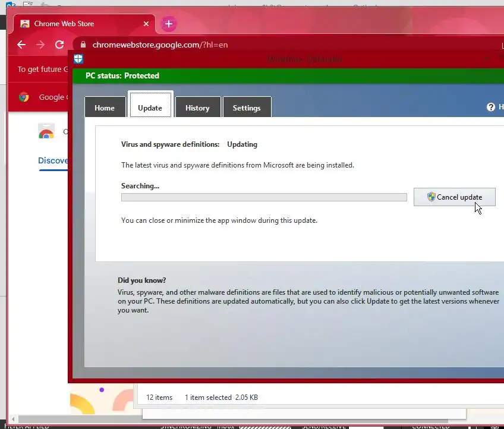Image resolution: width=504 pixels, height=429 pixels.
Task: Click the update progress bar
Action: coord(264,197)
